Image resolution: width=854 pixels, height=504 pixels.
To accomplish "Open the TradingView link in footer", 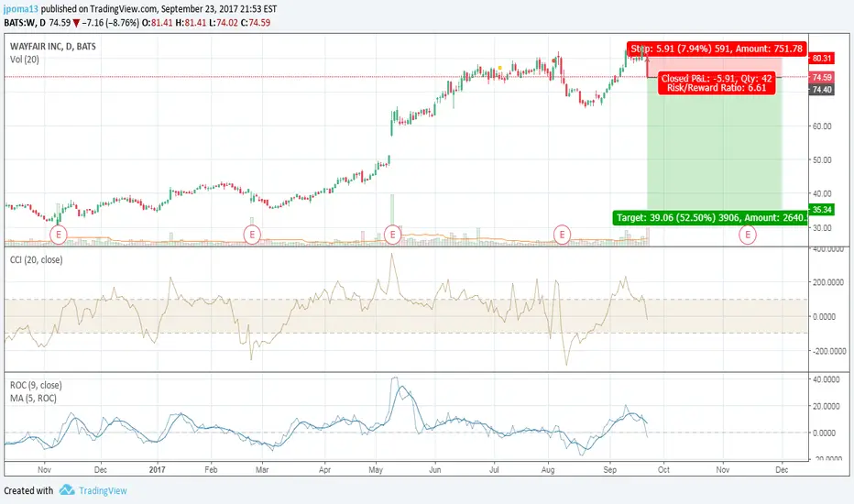I will pyautogui.click(x=103, y=490).
